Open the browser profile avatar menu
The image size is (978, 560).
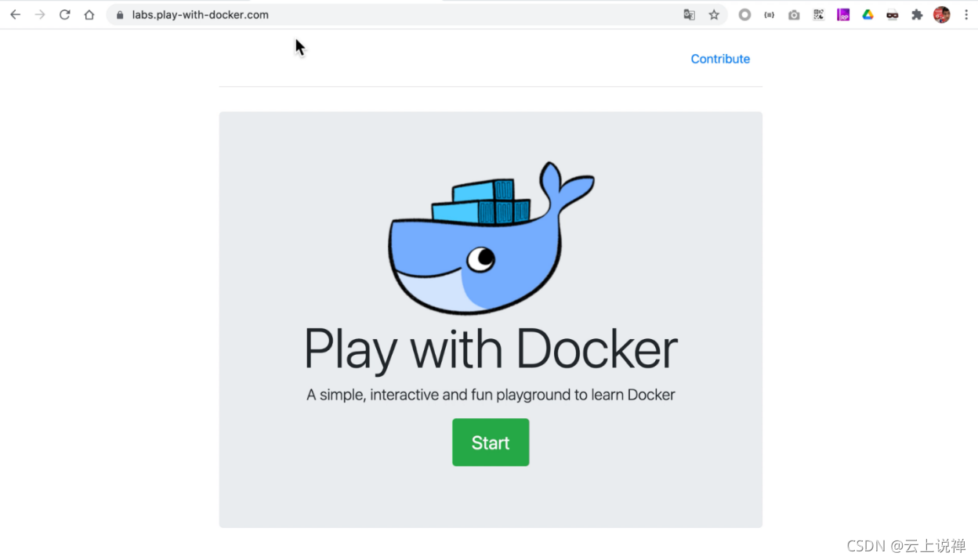tap(941, 14)
